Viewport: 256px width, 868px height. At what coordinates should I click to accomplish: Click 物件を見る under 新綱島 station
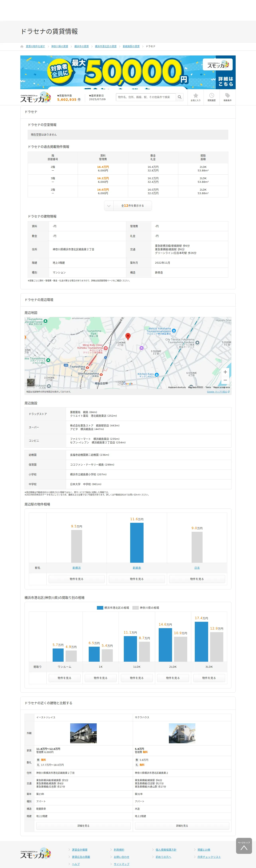(x=137, y=579)
